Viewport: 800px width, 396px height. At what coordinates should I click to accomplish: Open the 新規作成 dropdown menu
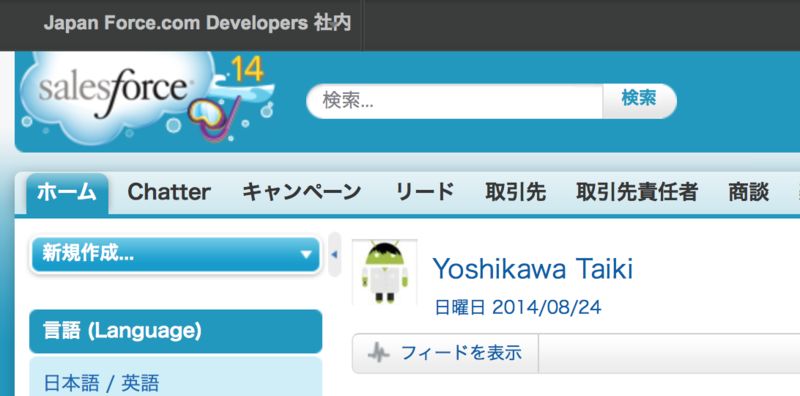(x=176, y=254)
